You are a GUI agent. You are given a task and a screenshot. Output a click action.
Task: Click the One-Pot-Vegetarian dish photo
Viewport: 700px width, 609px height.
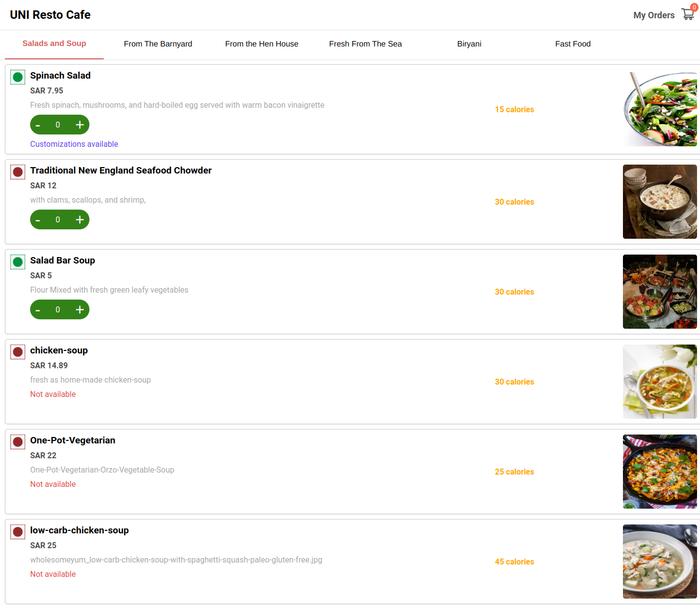(x=660, y=471)
